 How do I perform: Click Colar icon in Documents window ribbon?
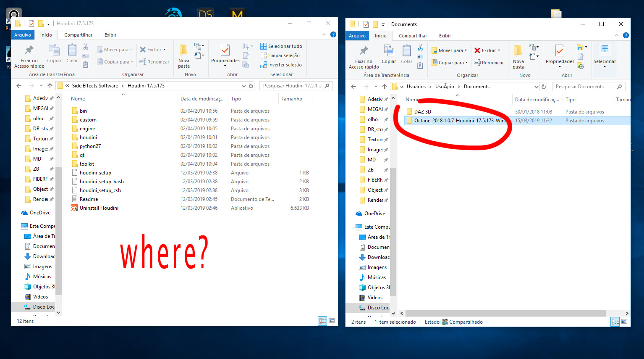pyautogui.click(x=406, y=55)
